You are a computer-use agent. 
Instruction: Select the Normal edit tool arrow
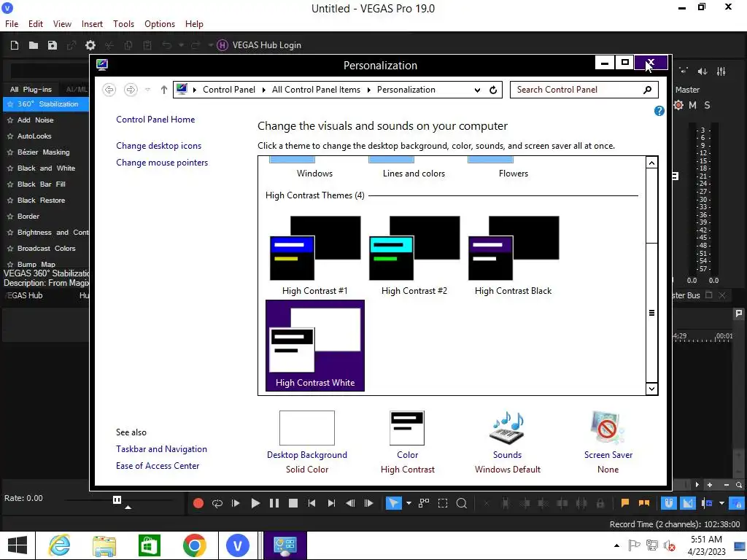pyautogui.click(x=393, y=503)
